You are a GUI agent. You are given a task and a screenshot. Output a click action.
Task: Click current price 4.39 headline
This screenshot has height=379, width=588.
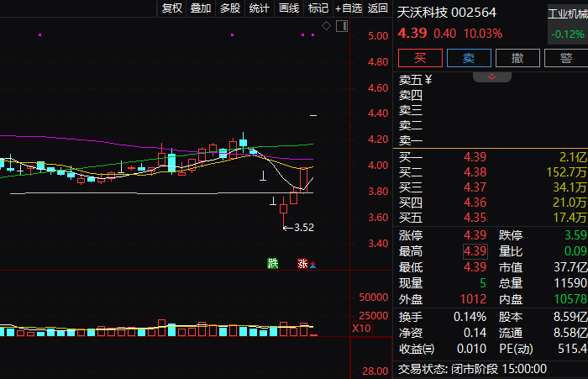point(412,34)
